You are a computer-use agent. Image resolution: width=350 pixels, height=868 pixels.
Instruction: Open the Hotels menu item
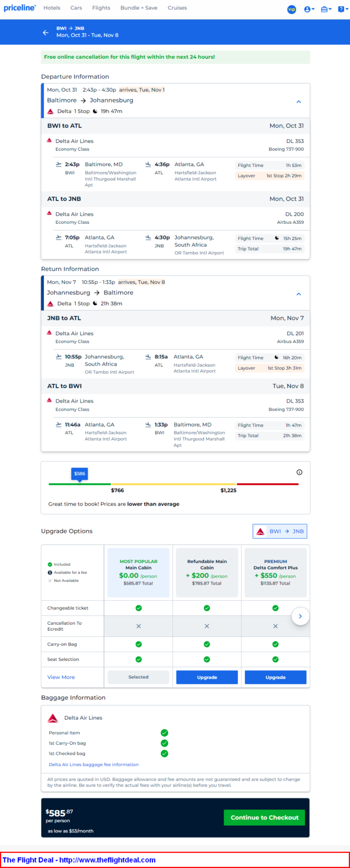(x=52, y=8)
